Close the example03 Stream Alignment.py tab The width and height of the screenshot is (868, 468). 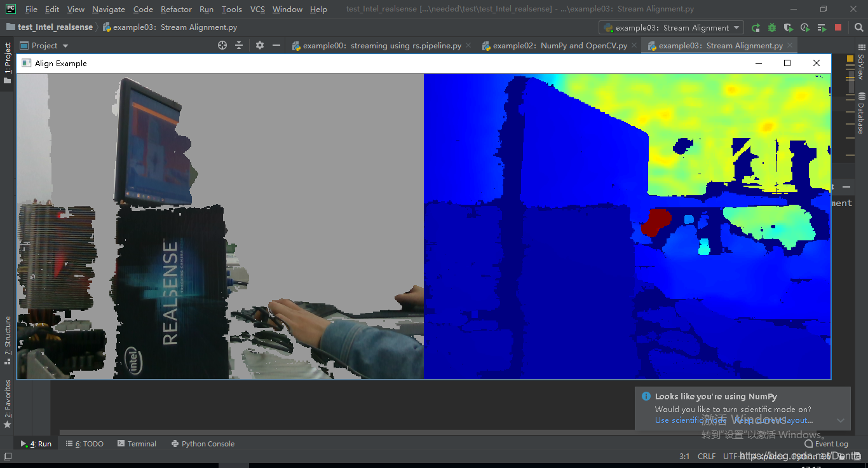click(x=790, y=46)
